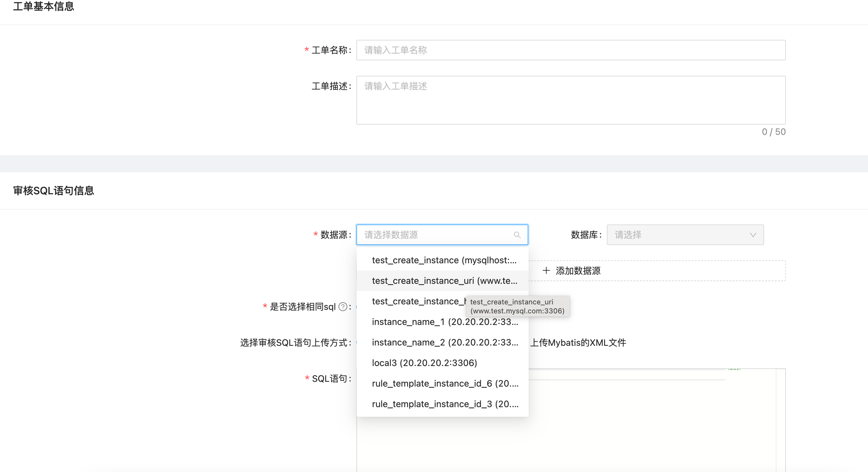Image resolution: width=868 pixels, height=472 pixels.
Task: Choose rule_template_instance_id_6 option
Action: 442,384
